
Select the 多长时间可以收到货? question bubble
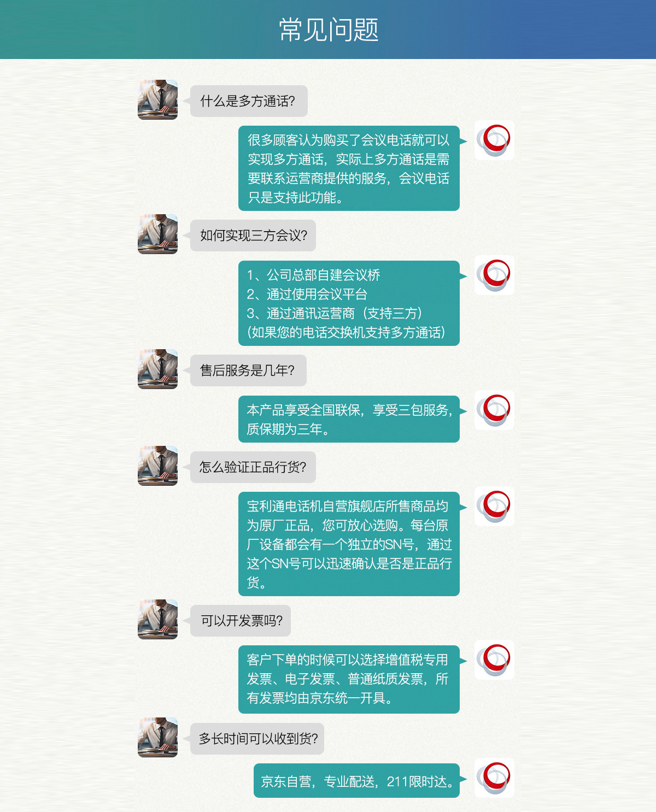coord(257,739)
